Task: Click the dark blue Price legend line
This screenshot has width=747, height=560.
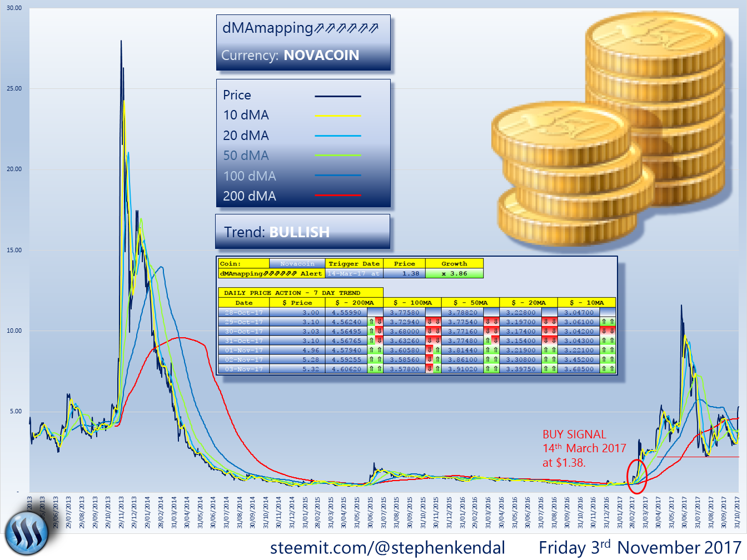Action: (x=338, y=96)
